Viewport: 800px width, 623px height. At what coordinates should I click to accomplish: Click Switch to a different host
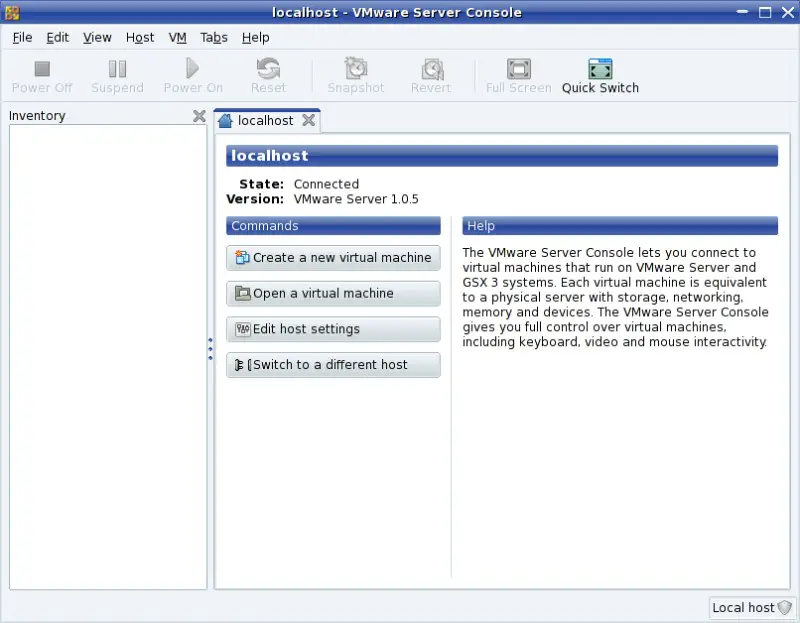pyautogui.click(x=333, y=365)
